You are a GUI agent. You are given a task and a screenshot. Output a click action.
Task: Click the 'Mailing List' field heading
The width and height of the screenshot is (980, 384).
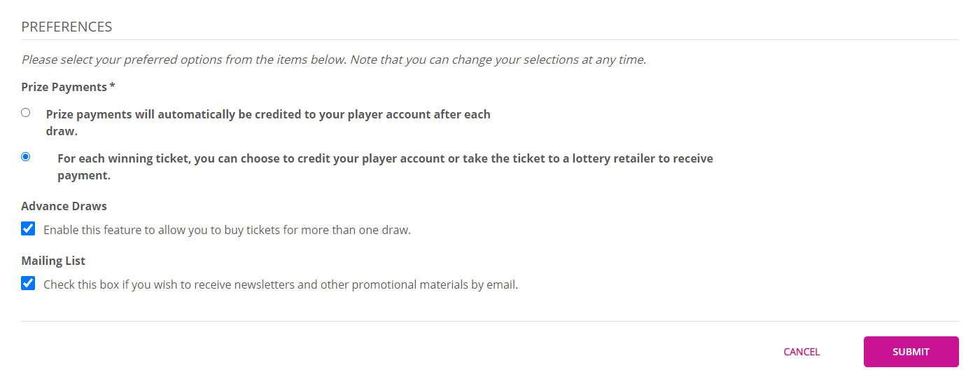(53, 261)
